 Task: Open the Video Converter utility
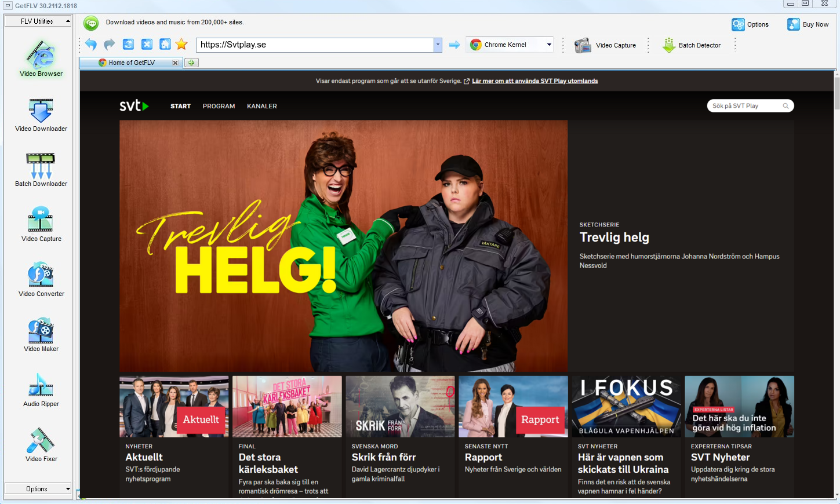[41, 280]
